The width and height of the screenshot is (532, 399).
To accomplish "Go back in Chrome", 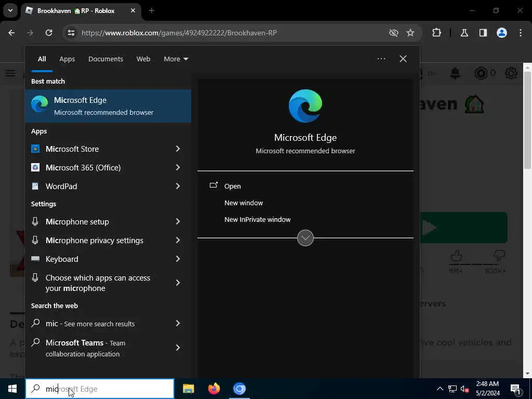I will tap(11, 33).
